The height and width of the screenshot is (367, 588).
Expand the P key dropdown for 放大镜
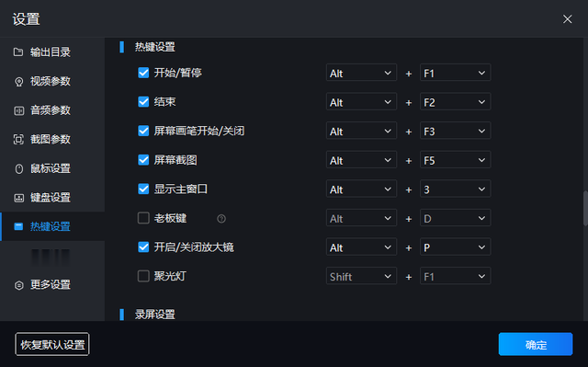pyautogui.click(x=456, y=247)
